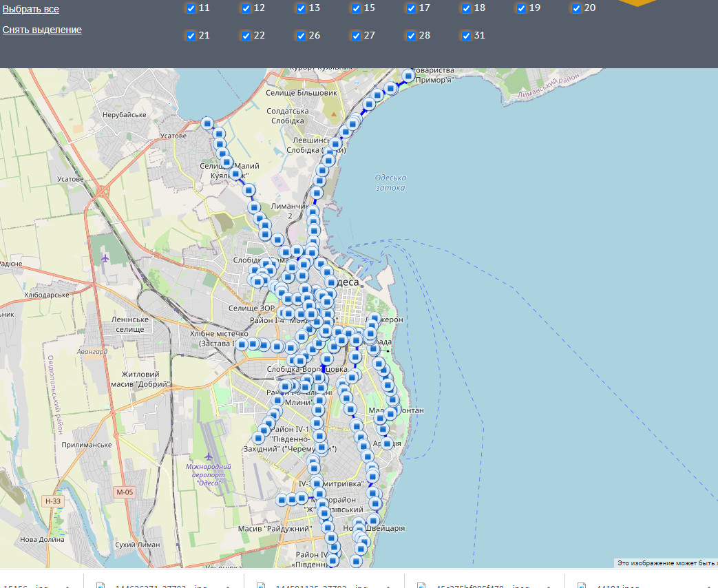Click the "Снять выделение" link
Viewport: 718px width, 588px height.
(x=42, y=30)
